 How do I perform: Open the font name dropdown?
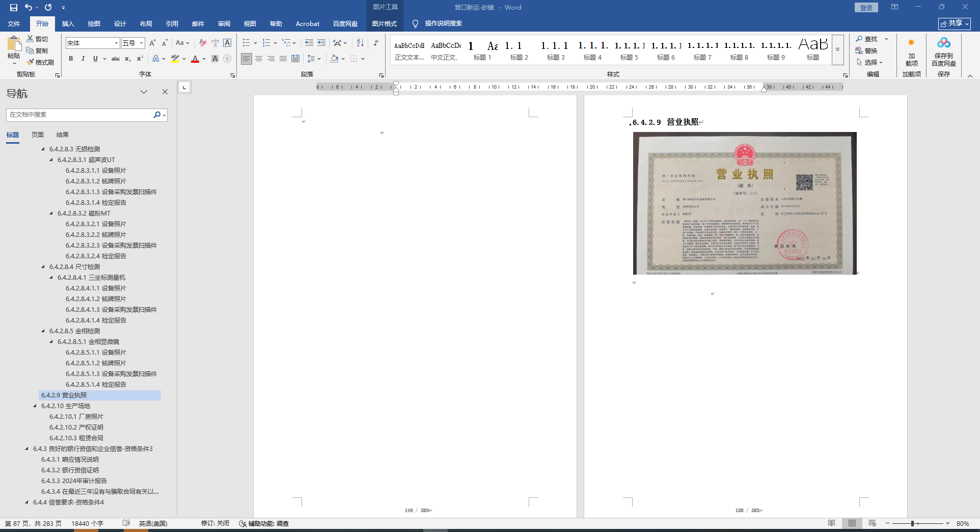116,43
